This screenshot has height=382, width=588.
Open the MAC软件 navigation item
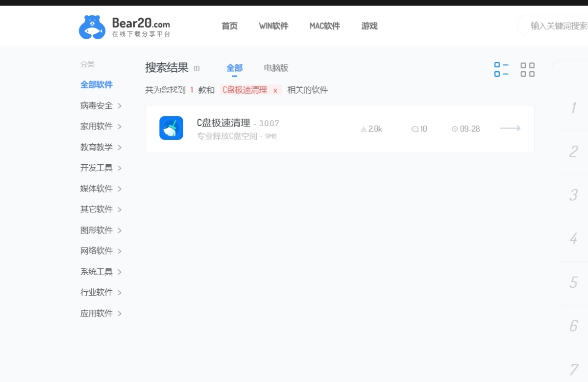pyautogui.click(x=324, y=26)
